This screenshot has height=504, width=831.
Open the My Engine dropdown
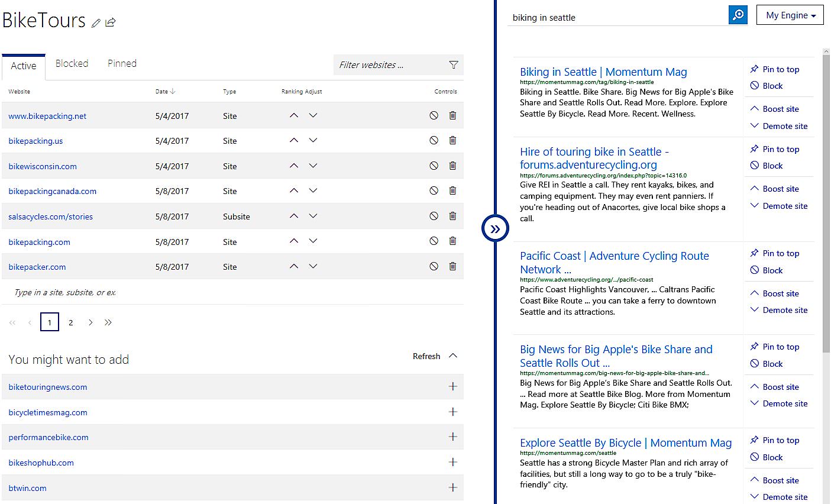[790, 15]
